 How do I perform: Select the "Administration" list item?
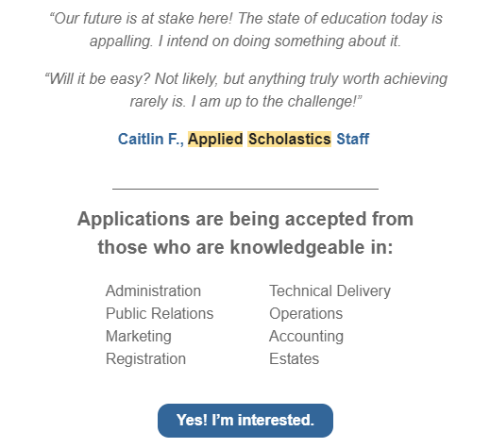(x=153, y=290)
